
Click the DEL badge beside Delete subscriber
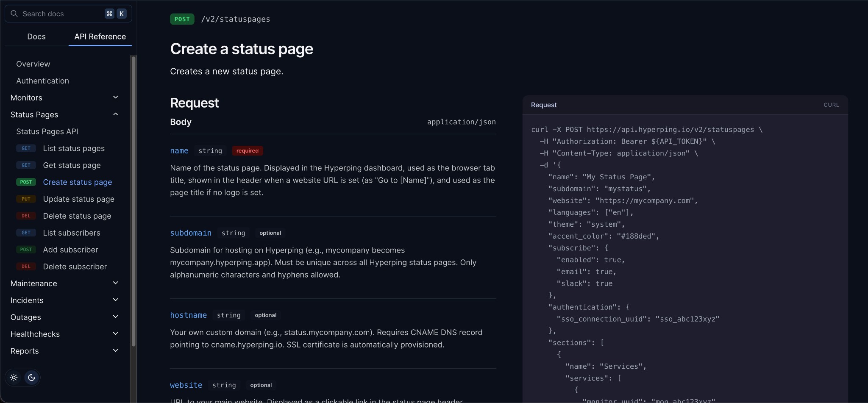pyautogui.click(x=26, y=266)
